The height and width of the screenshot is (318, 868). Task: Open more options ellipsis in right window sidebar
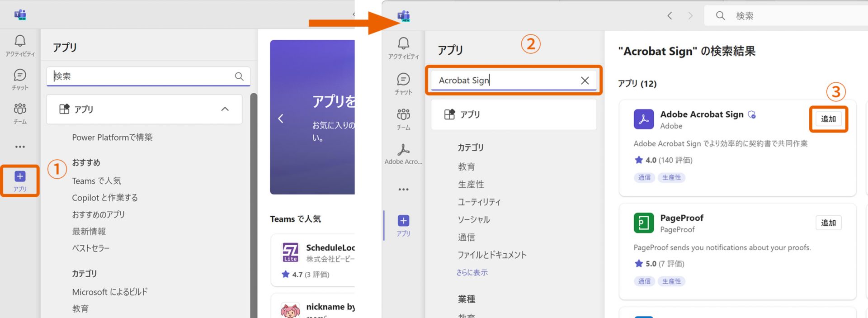[x=403, y=190]
